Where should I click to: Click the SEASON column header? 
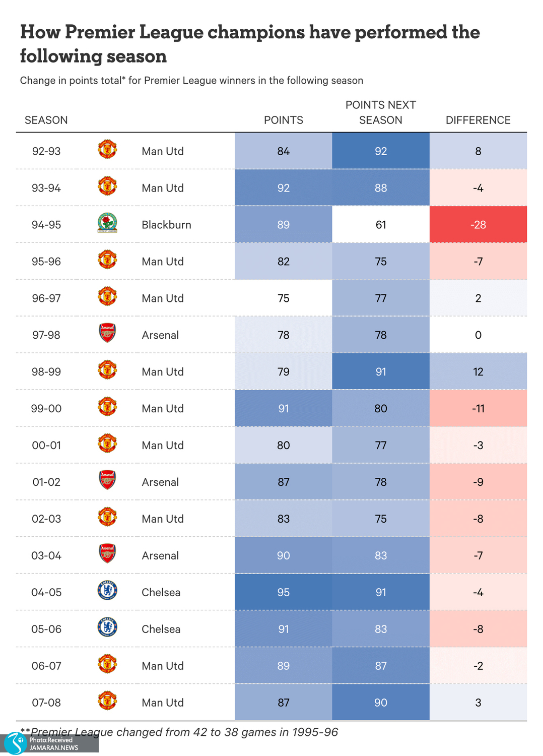[x=46, y=120]
